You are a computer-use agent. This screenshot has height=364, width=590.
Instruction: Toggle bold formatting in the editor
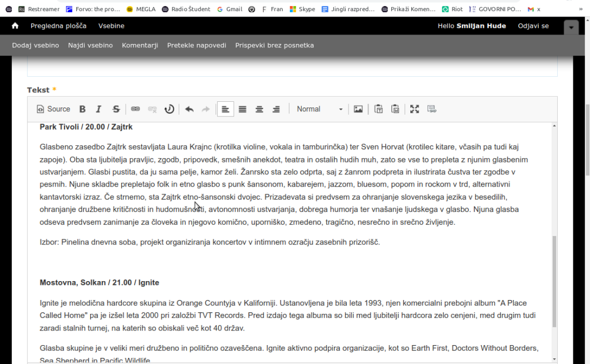pyautogui.click(x=82, y=109)
